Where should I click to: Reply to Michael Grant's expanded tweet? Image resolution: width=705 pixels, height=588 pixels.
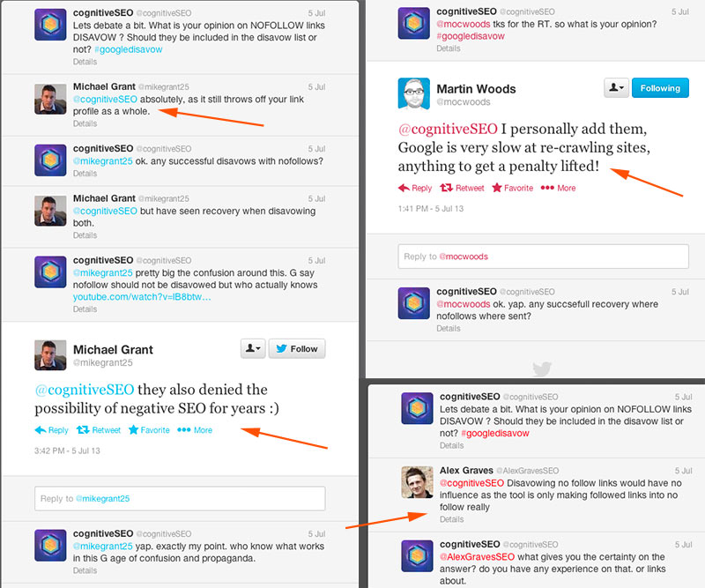click(x=52, y=430)
